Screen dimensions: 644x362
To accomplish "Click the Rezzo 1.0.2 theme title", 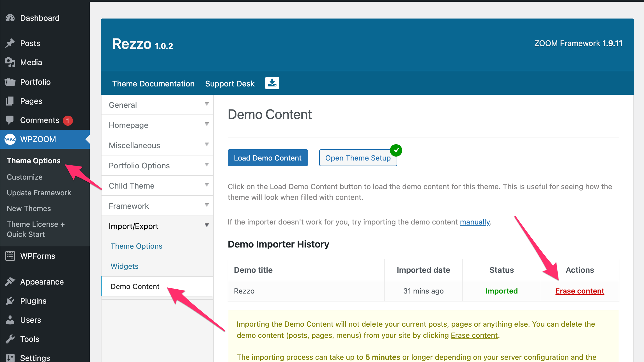I will click(142, 44).
